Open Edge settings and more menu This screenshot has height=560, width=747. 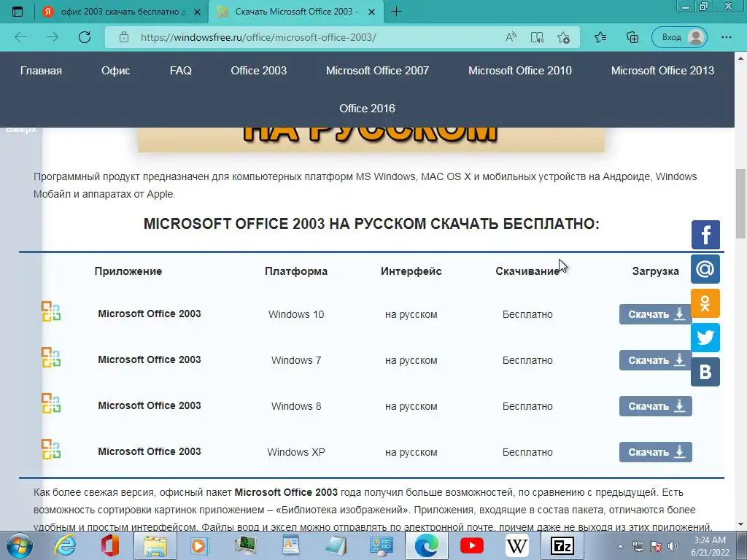pyautogui.click(x=727, y=37)
